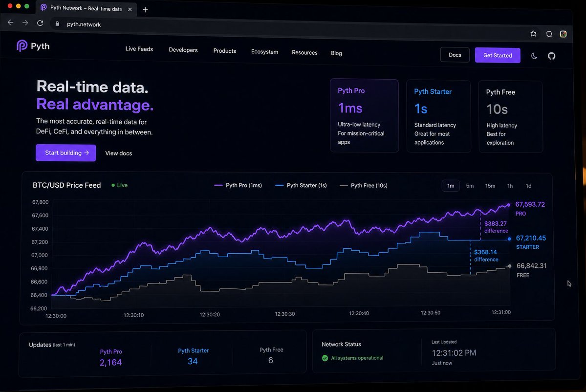This screenshot has height=392, width=586.
Task: Click the $368.14 difference label
Action: pos(486,256)
